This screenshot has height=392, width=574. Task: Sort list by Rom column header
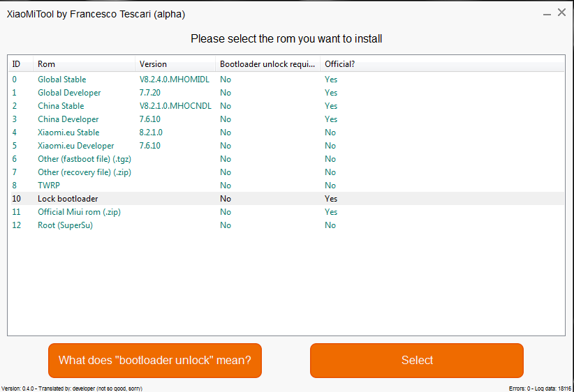tap(46, 64)
